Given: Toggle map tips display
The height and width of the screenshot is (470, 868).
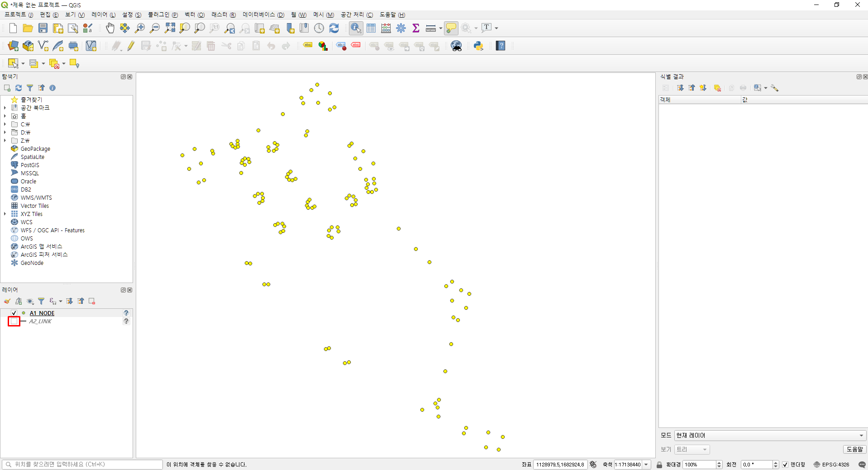Looking at the screenshot, I should tap(451, 28).
